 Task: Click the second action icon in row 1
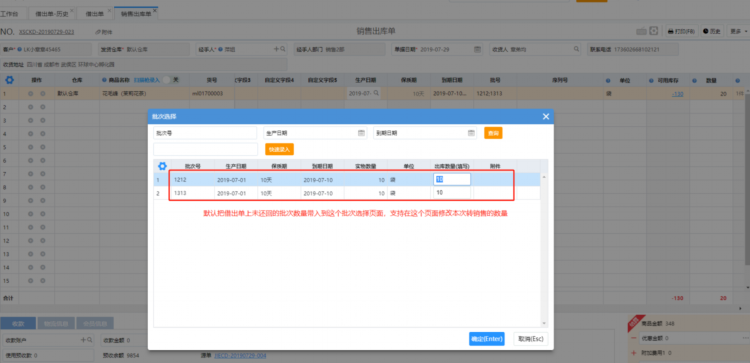[42, 94]
